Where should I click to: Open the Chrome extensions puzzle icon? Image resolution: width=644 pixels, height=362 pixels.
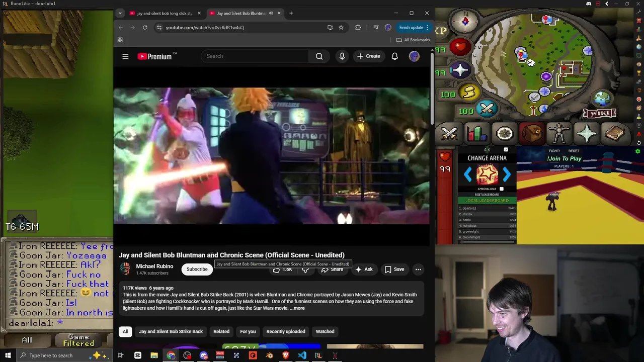tap(358, 27)
